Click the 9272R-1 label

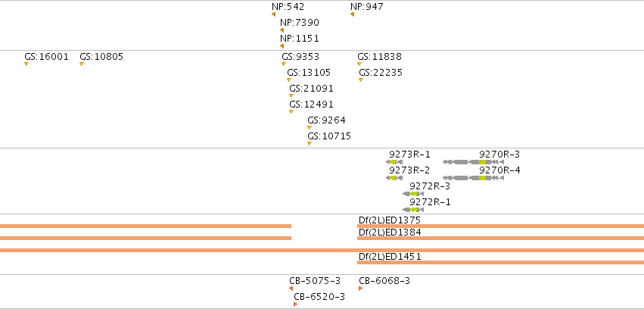tap(430, 202)
